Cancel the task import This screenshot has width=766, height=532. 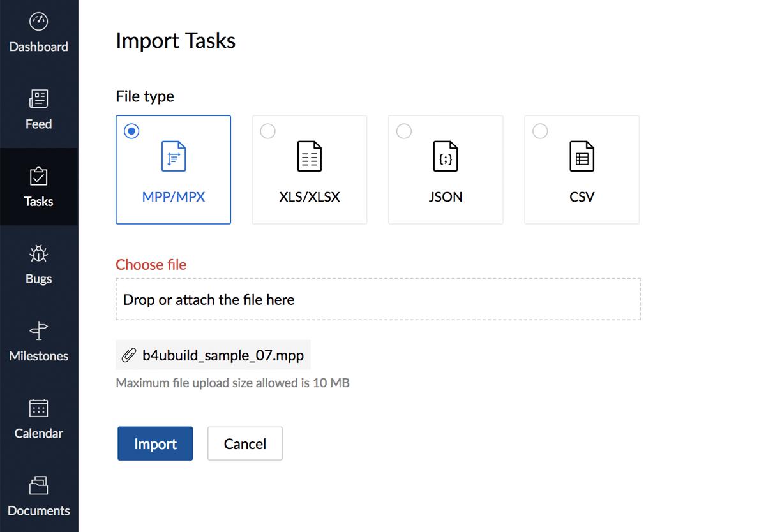click(x=245, y=444)
